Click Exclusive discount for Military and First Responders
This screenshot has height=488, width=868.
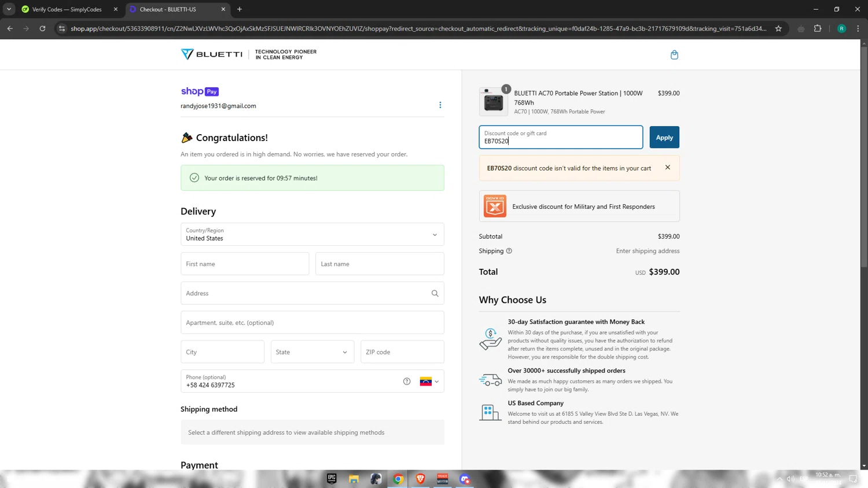[x=579, y=206]
